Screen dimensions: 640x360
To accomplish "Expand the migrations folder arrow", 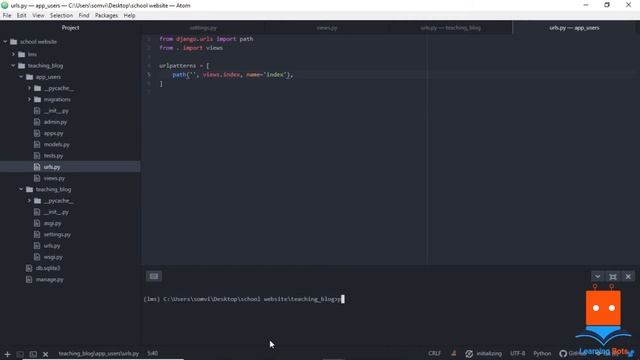I will point(29,99).
